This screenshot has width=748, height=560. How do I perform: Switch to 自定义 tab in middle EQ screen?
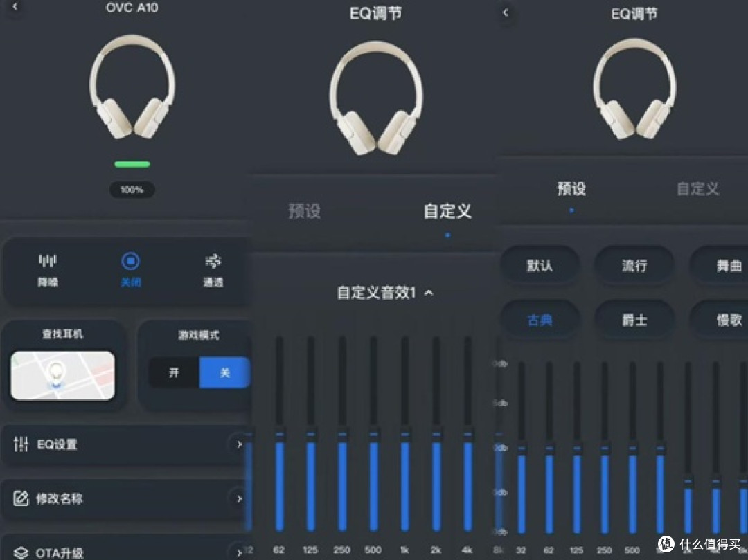tap(447, 211)
